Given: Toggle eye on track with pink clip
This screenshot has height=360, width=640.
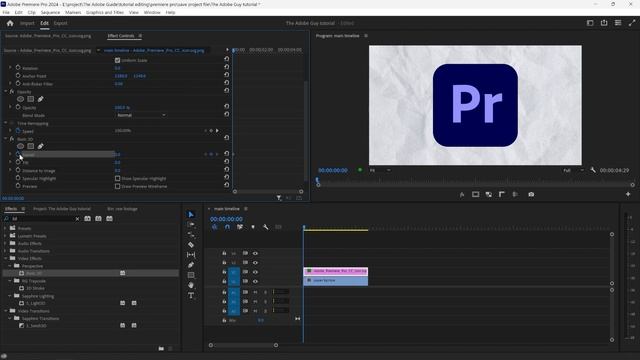Looking at the screenshot, I should click(x=256, y=272).
